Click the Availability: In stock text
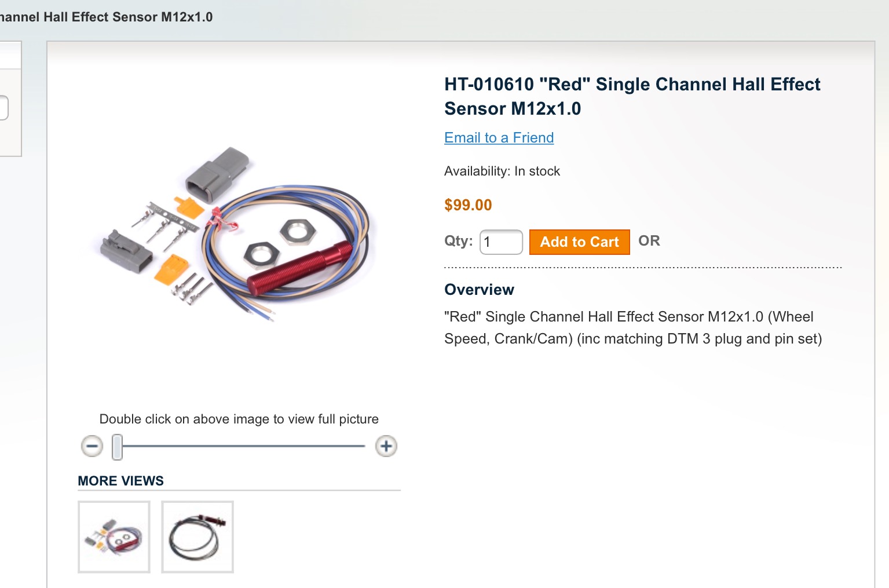Image resolution: width=889 pixels, height=588 pixels. coord(502,171)
